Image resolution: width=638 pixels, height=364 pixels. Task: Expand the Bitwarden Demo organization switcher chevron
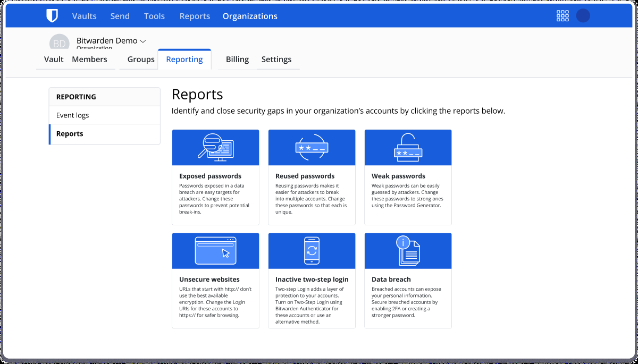tap(142, 41)
